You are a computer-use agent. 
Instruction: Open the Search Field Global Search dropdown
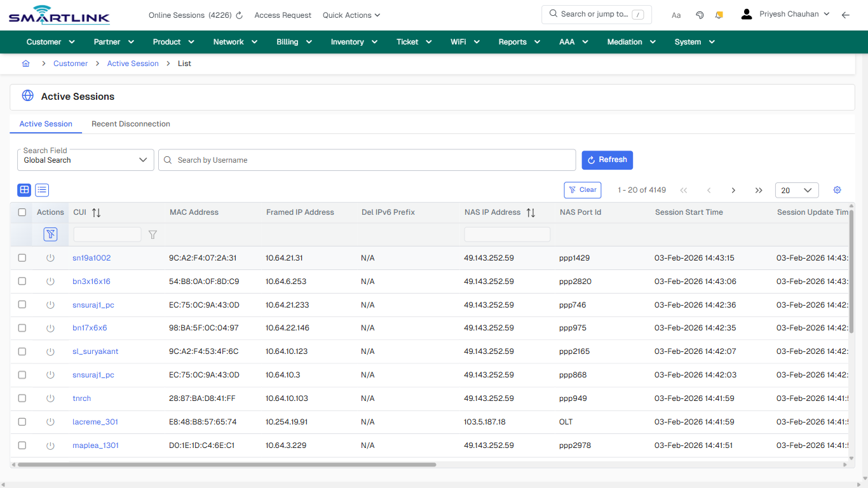85,159
